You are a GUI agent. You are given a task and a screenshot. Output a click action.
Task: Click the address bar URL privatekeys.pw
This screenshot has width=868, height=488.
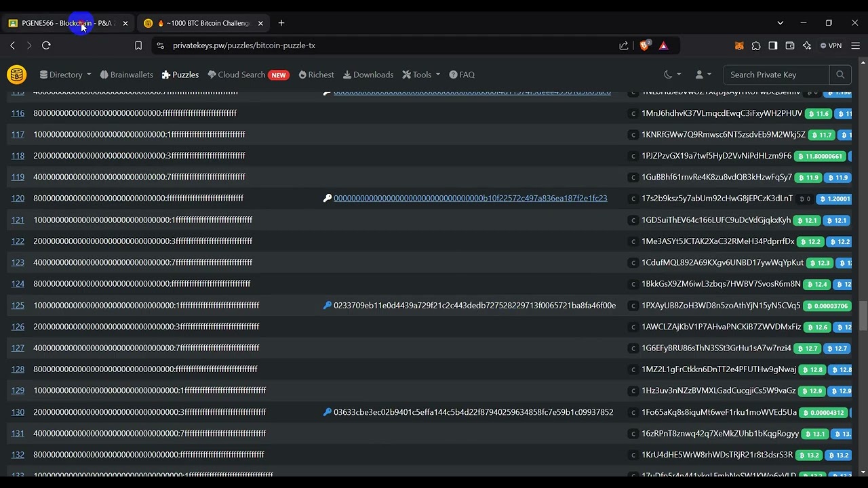(244, 45)
